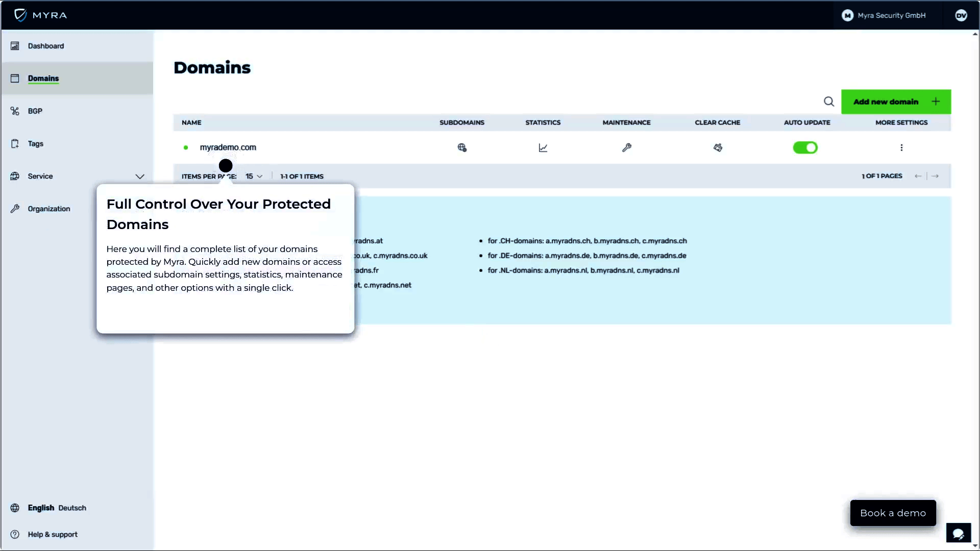Open the BGP menu item
The image size is (980, 551).
click(35, 111)
